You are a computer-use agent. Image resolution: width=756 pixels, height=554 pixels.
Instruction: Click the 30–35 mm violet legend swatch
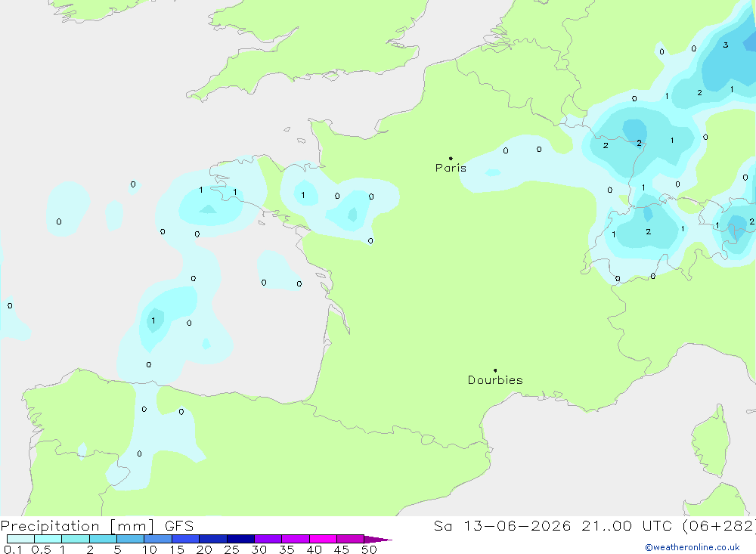(268, 539)
